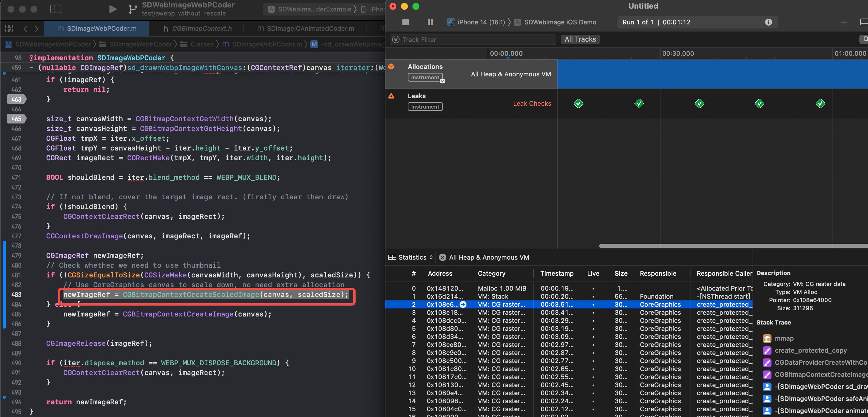
Task: Select SDImageWebPCoder sd_draw stack frame
Action: [x=815, y=387]
